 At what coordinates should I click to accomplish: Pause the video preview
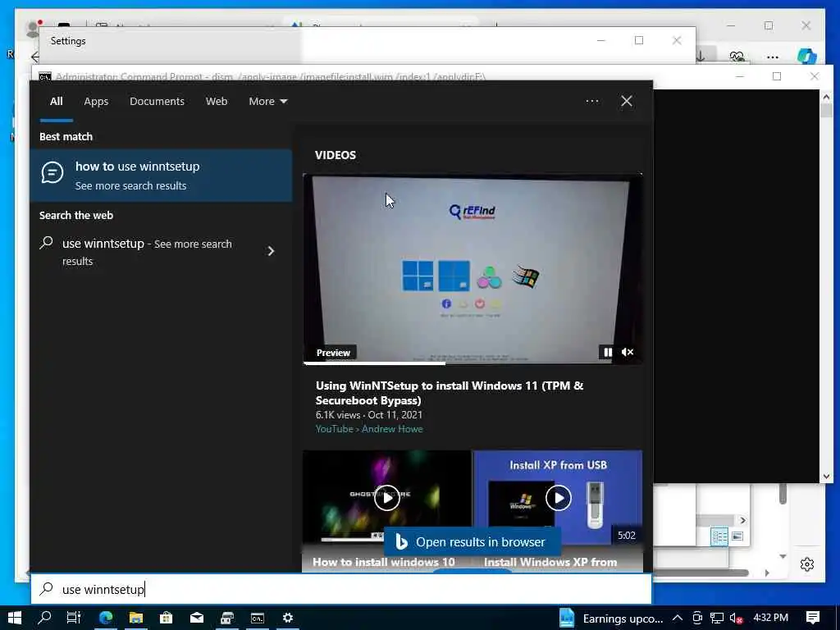click(x=608, y=353)
